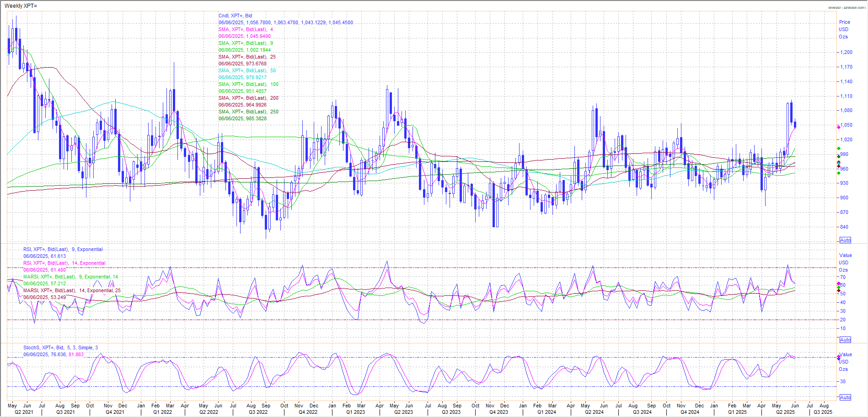This screenshot has width=868, height=417.
Task: Click the candle OHLC values line for 06/06/2025
Action: click(x=285, y=22)
